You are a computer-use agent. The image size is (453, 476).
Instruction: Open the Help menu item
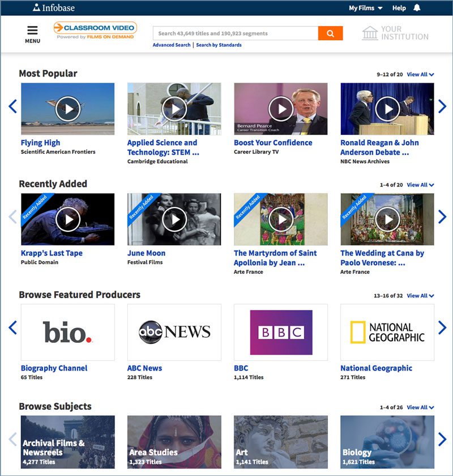[x=399, y=8]
